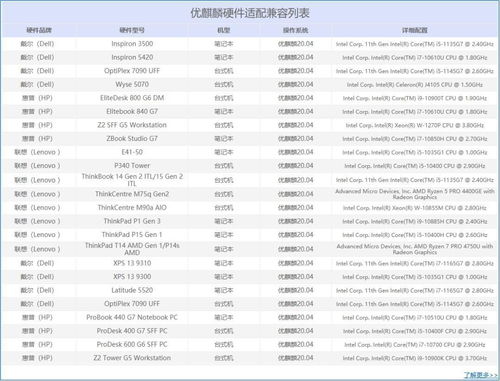Click the 了解更多 link at bottom right
The height and width of the screenshot is (381, 500).
coord(480,375)
